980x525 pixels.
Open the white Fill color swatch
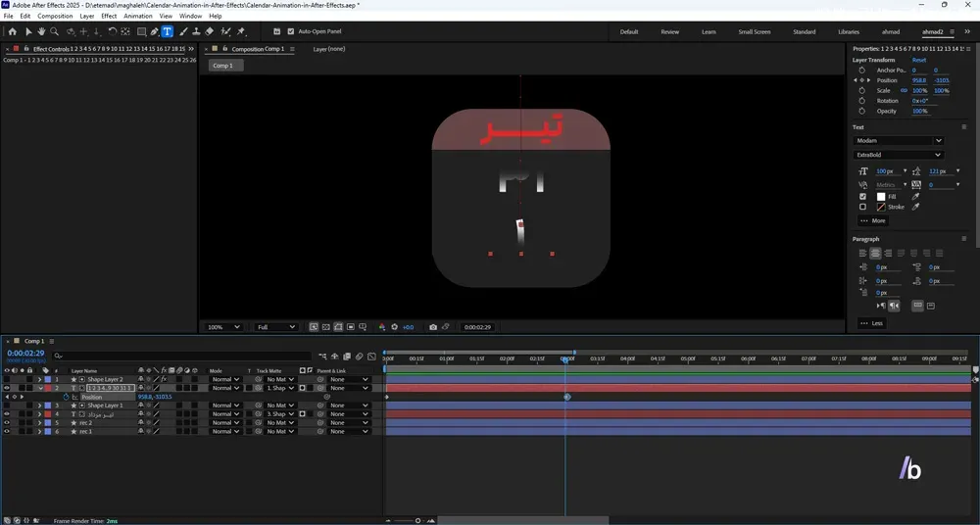click(881, 196)
